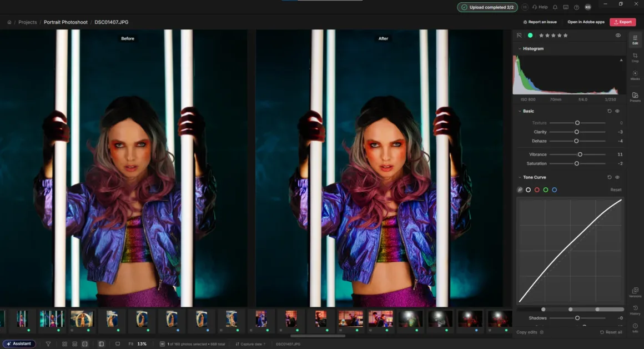The width and height of the screenshot is (644, 349).
Task: Select the white RGB curve channel
Action: (528, 190)
